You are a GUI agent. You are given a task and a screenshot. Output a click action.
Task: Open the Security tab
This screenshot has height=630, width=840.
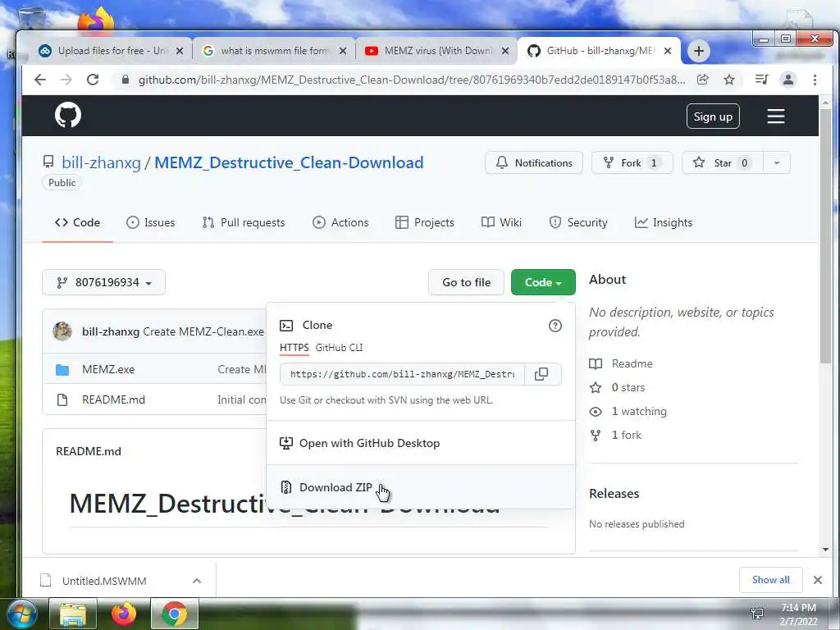(x=578, y=222)
